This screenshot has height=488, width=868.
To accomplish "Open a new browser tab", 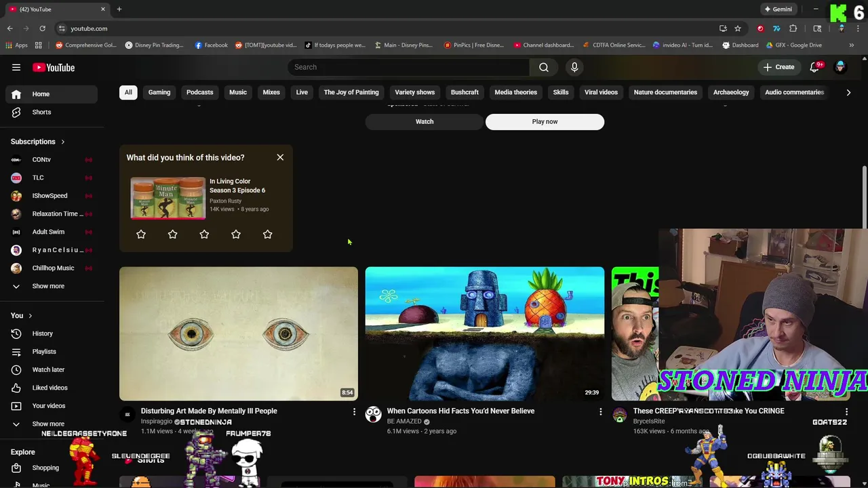I will 119,9.
